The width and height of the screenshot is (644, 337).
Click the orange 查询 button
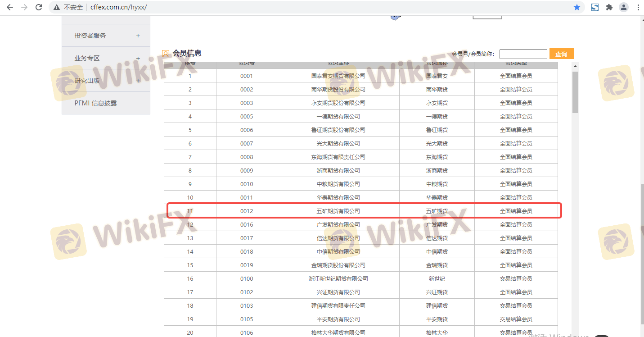(561, 54)
